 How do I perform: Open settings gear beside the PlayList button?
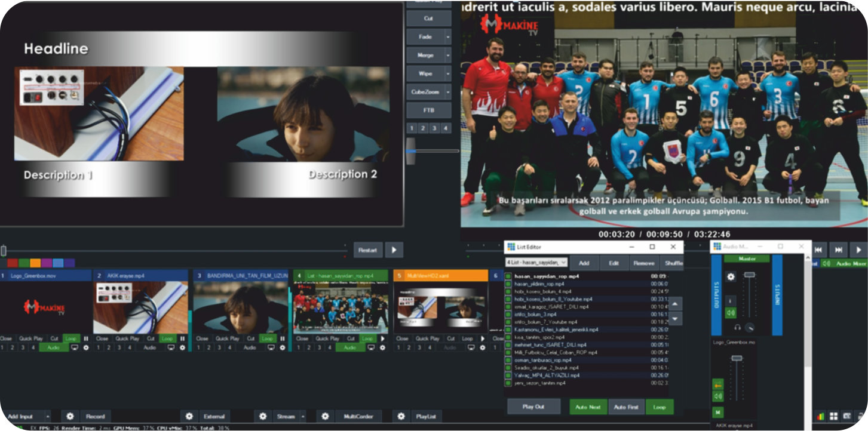pos(401,416)
